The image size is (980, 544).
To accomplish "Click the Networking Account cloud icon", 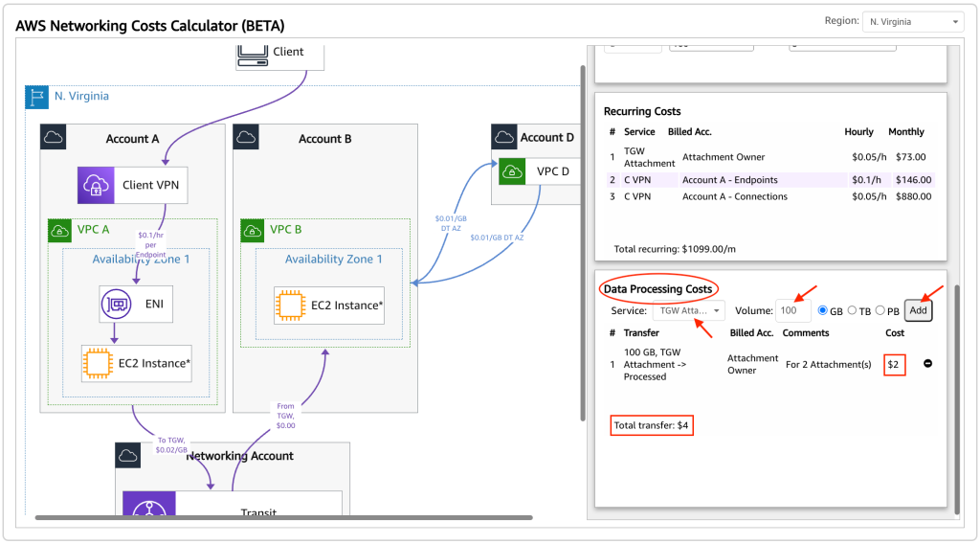I will [x=128, y=455].
